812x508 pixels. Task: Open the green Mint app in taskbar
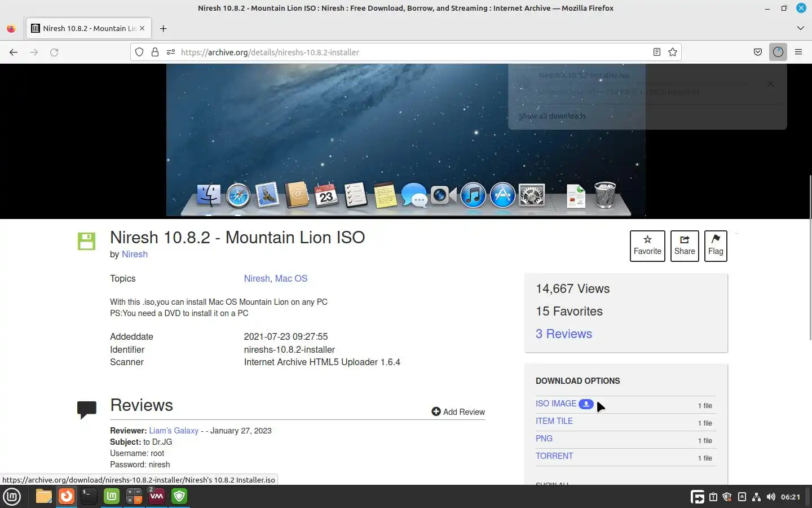tap(112, 496)
